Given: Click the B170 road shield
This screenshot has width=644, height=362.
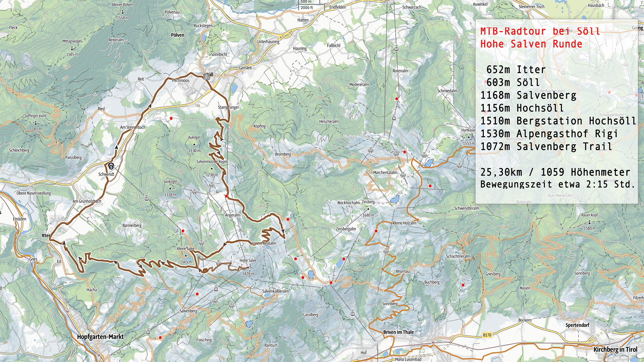Looking at the screenshot, I should [x=487, y=335].
